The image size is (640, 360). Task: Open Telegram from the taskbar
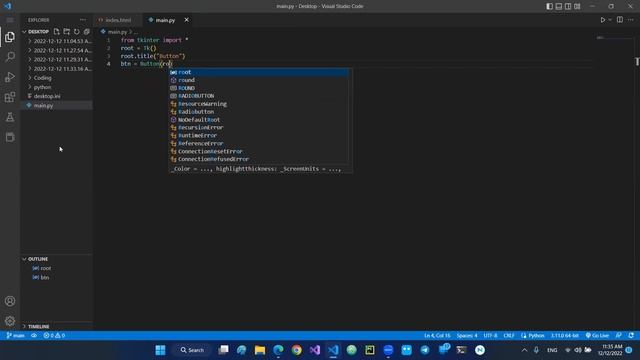(424, 350)
